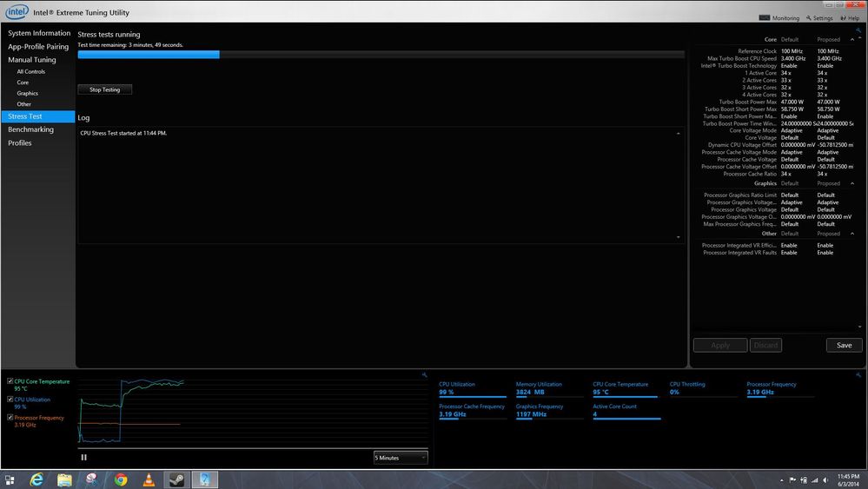Click the Processor Cache Ratio row
This screenshot has width=868, height=489.
775,174
